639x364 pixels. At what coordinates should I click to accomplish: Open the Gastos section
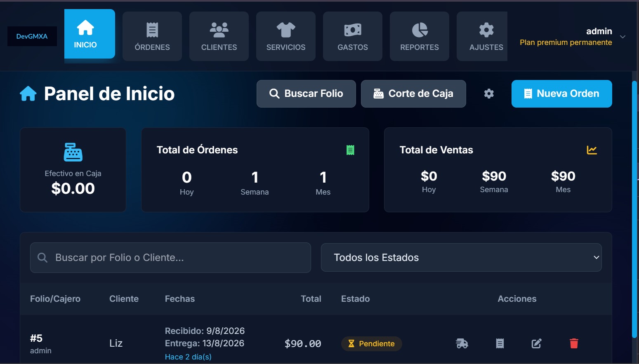pyautogui.click(x=353, y=36)
